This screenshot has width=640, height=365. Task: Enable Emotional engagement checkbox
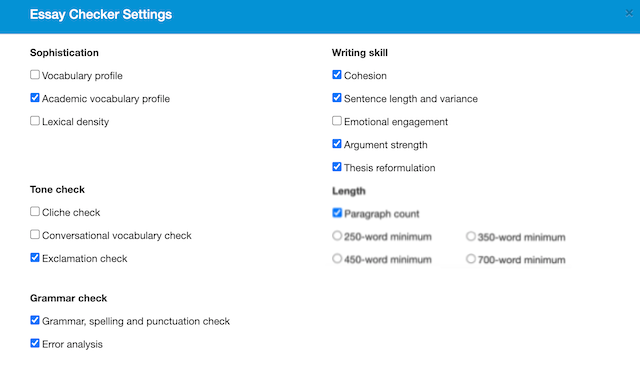coord(337,121)
